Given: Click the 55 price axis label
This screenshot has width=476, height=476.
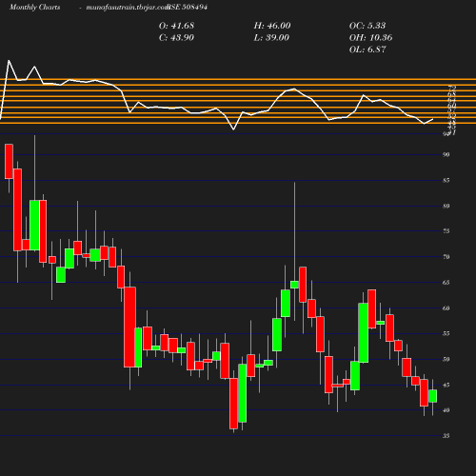Looking at the screenshot, I should coord(446,333).
